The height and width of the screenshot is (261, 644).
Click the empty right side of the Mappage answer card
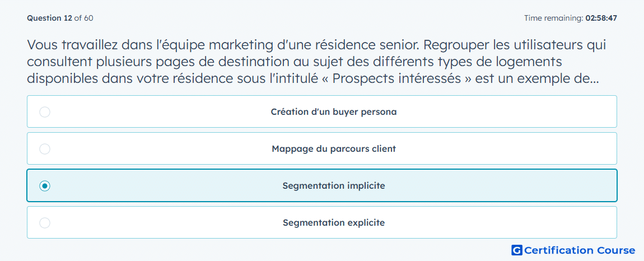514,149
